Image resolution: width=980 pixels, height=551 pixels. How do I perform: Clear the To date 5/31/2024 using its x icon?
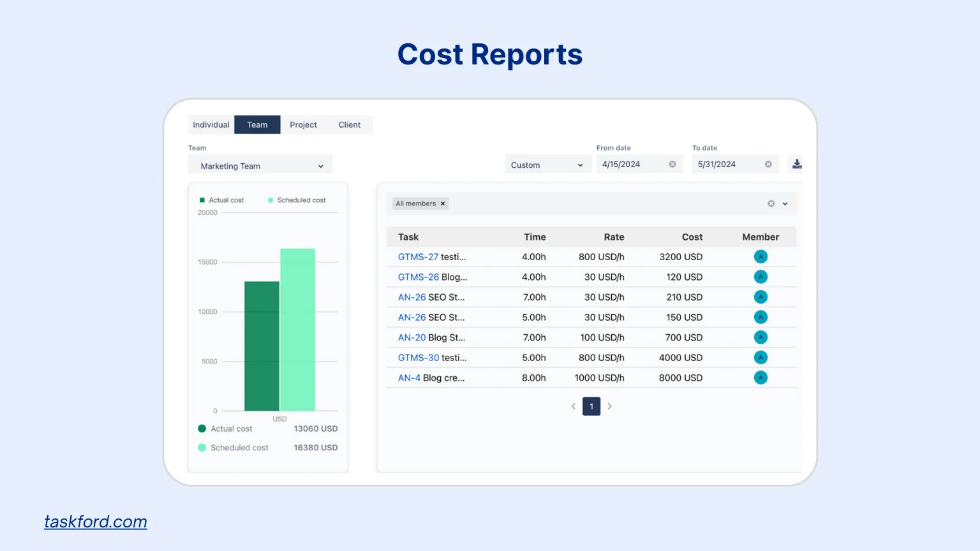768,164
